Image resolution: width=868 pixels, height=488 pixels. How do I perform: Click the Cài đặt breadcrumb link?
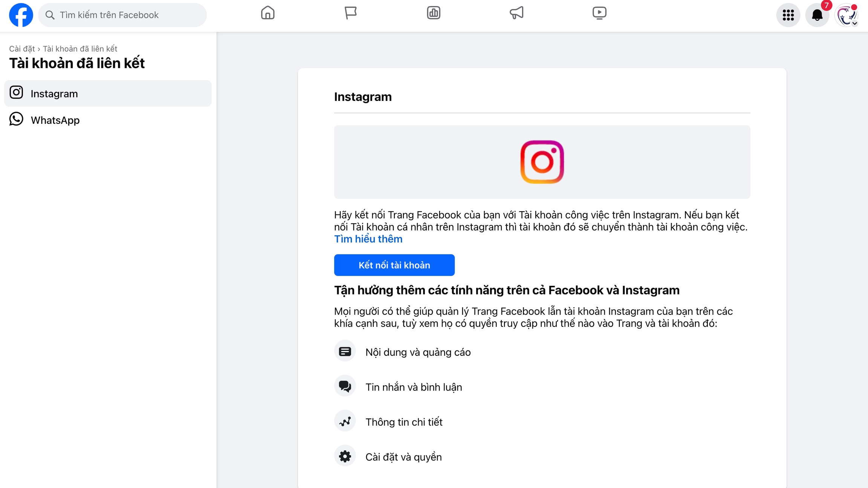point(22,49)
